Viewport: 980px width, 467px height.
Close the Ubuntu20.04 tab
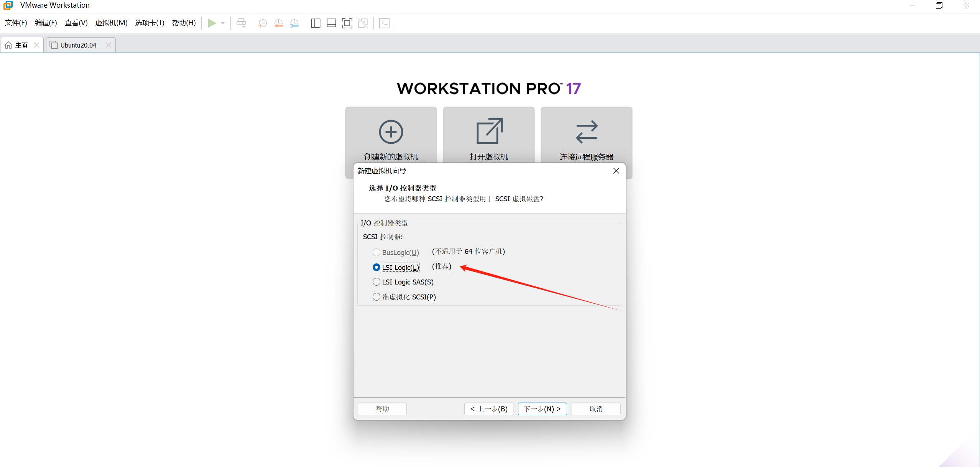109,45
